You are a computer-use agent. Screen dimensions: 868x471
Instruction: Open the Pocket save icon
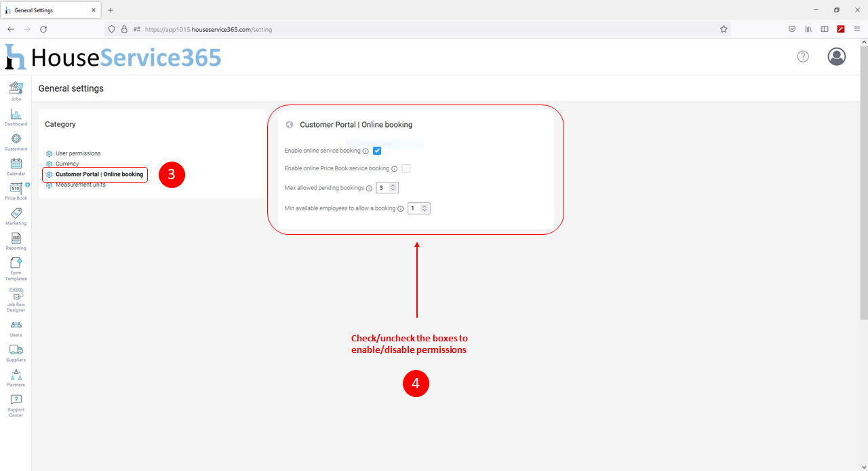pyautogui.click(x=792, y=29)
